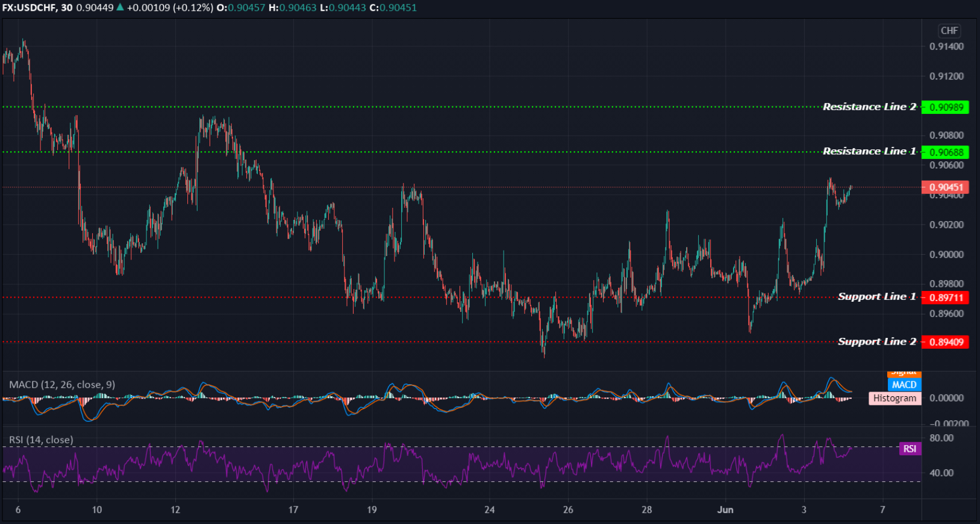Click the CHF currency label button
Image resolution: width=980 pixels, height=524 pixels.
(x=949, y=31)
